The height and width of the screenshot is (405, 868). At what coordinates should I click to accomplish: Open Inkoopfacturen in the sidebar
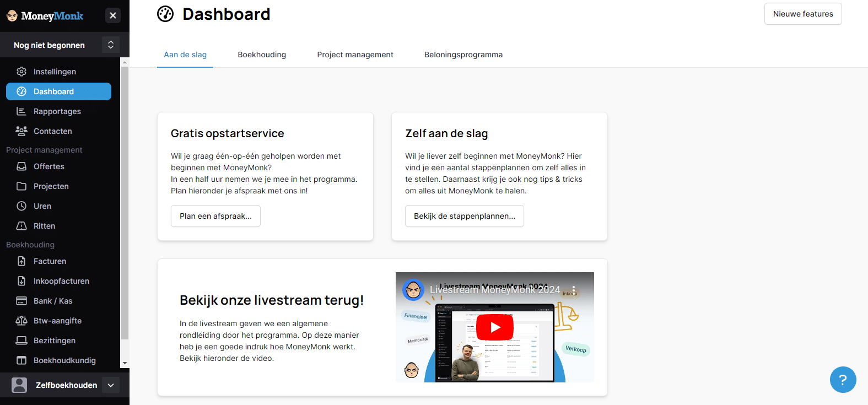coord(58,281)
